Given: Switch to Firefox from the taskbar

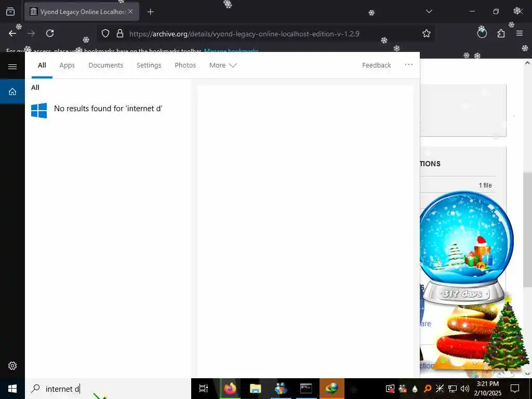Looking at the screenshot, I should (230, 389).
